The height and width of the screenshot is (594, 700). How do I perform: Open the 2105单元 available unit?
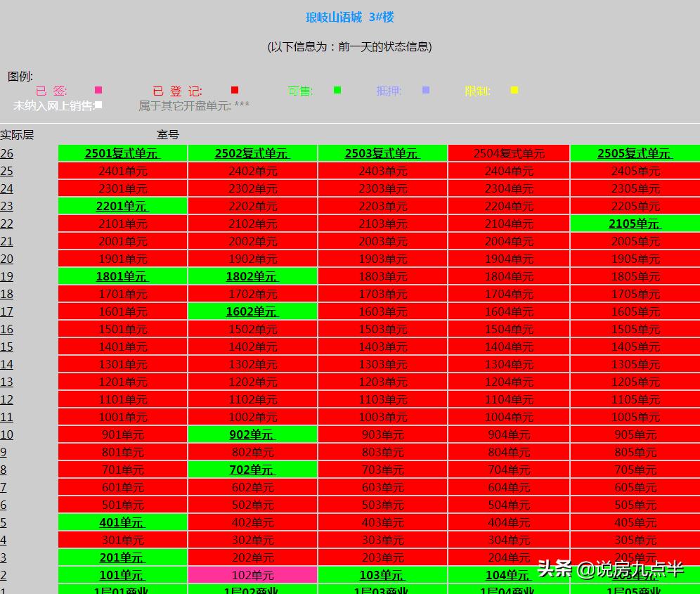click(x=635, y=224)
